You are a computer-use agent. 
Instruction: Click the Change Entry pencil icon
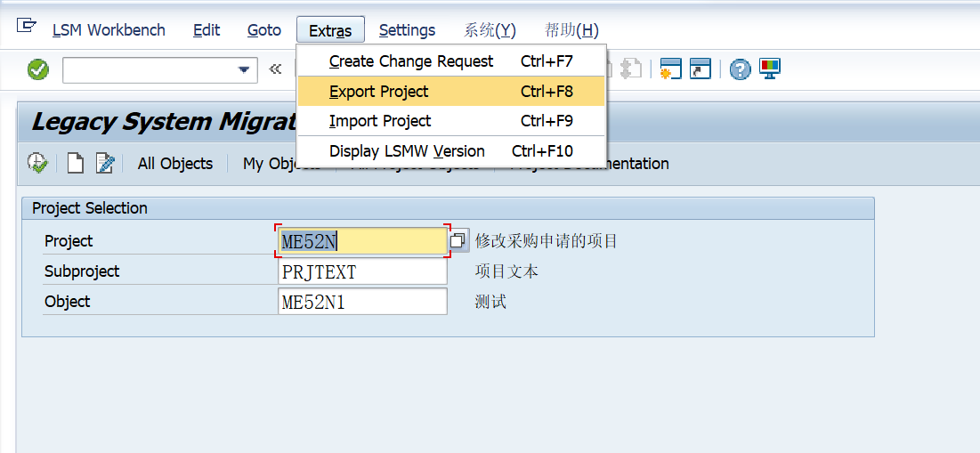(105, 164)
